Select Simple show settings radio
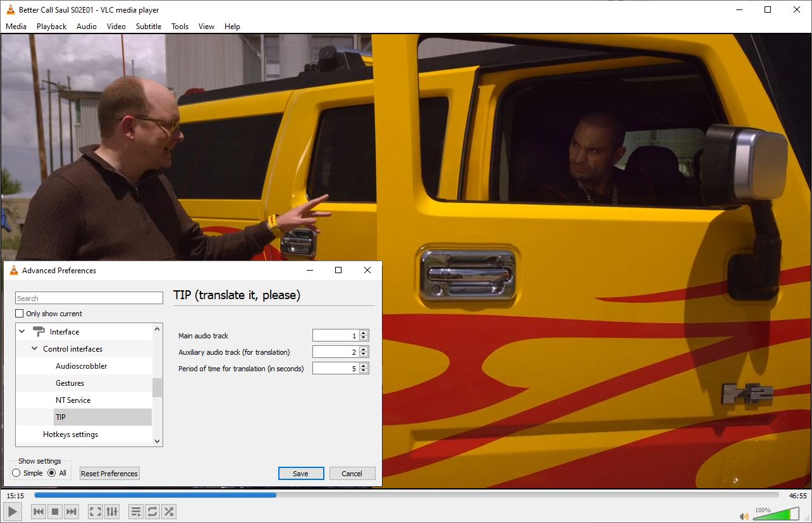 coord(16,473)
